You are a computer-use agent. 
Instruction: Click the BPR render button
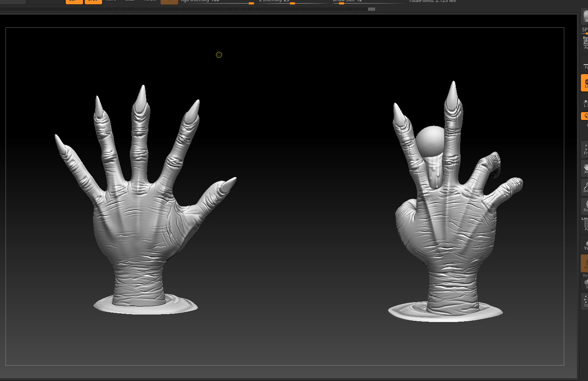click(585, 17)
